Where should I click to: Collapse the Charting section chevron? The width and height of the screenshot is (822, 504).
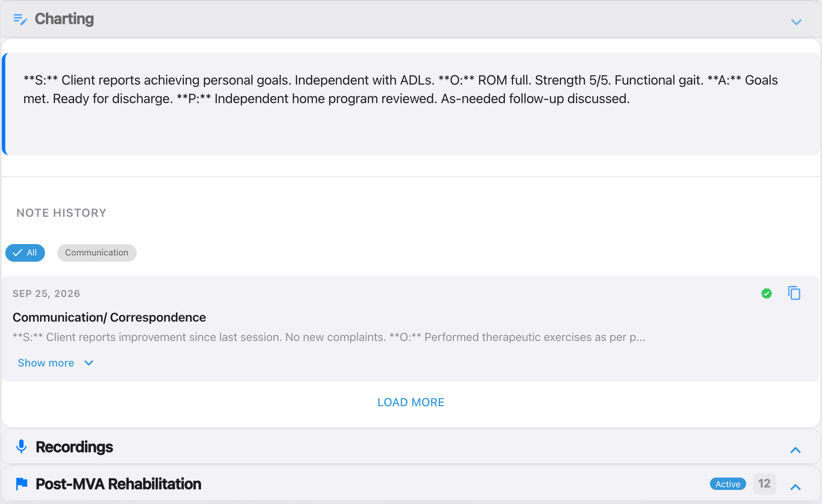(796, 22)
